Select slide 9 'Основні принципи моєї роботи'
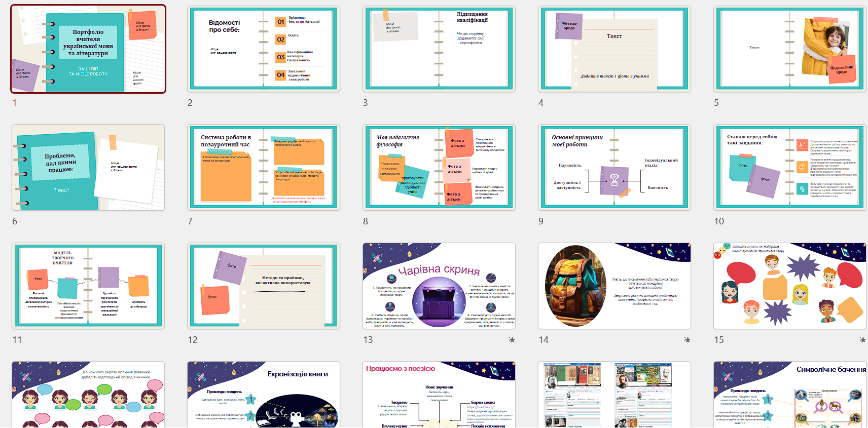Screen dimensions: 868x428 (x=614, y=168)
